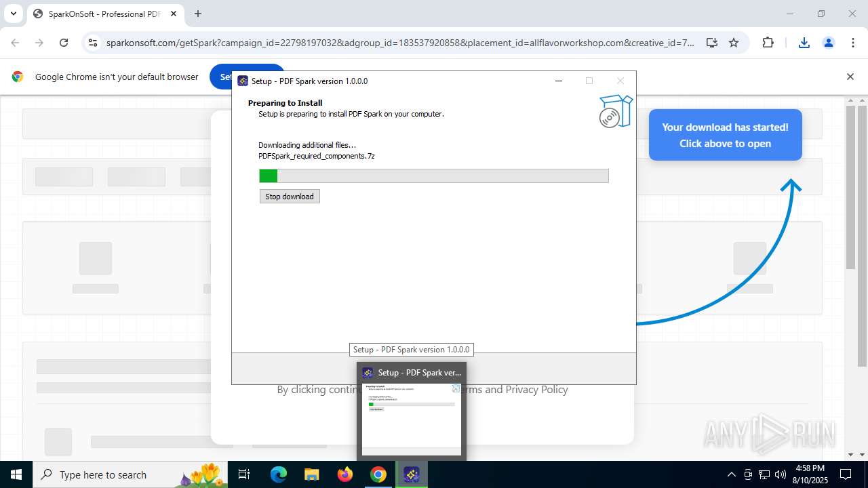Open the notifications action center
The width and height of the screenshot is (868, 488).
[x=846, y=474]
